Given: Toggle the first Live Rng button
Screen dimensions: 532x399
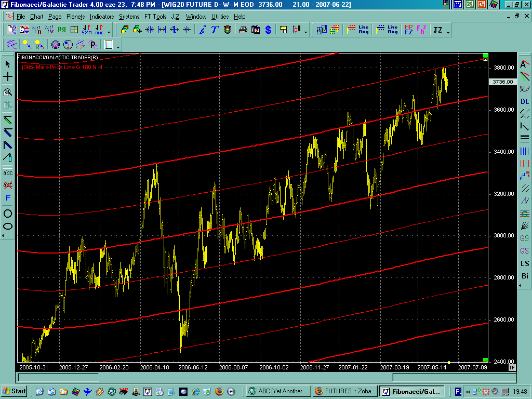Looking at the screenshot, I should click(x=363, y=30).
